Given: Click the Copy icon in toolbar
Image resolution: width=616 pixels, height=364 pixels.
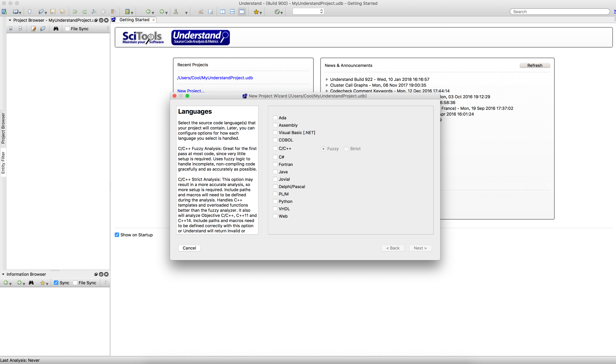Looking at the screenshot, I should pyautogui.click(x=104, y=12).
